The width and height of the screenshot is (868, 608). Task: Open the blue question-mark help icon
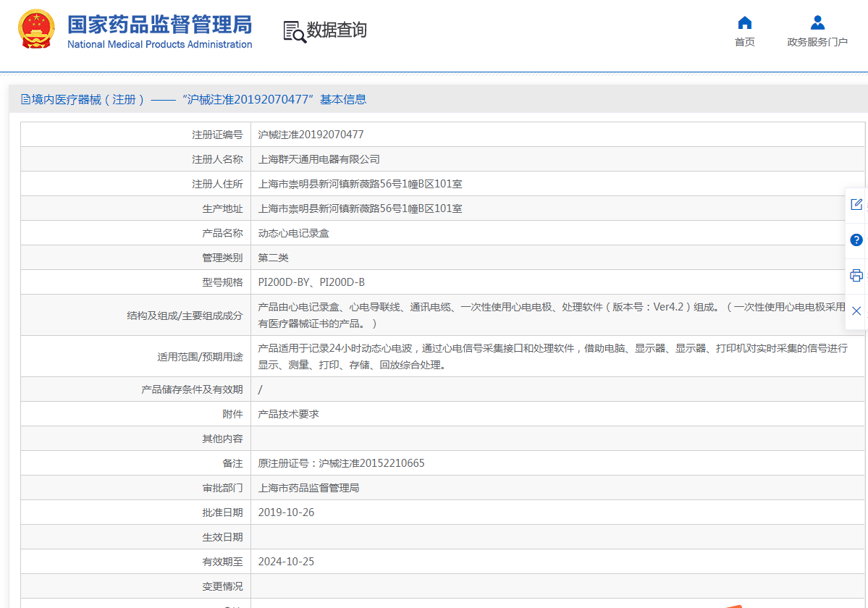[x=856, y=240]
